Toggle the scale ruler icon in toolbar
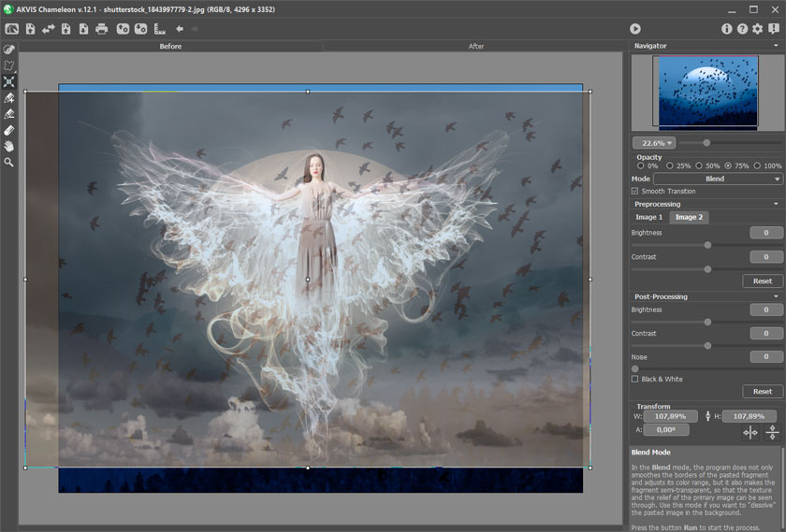 [x=159, y=29]
